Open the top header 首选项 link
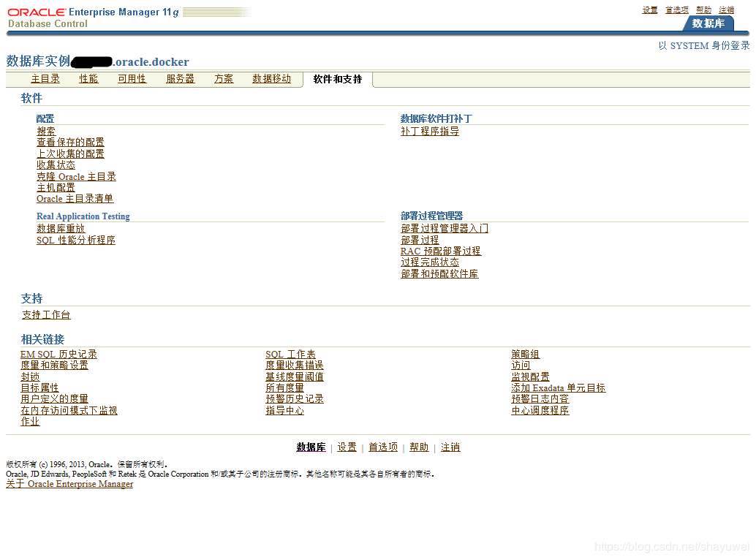 (x=677, y=10)
